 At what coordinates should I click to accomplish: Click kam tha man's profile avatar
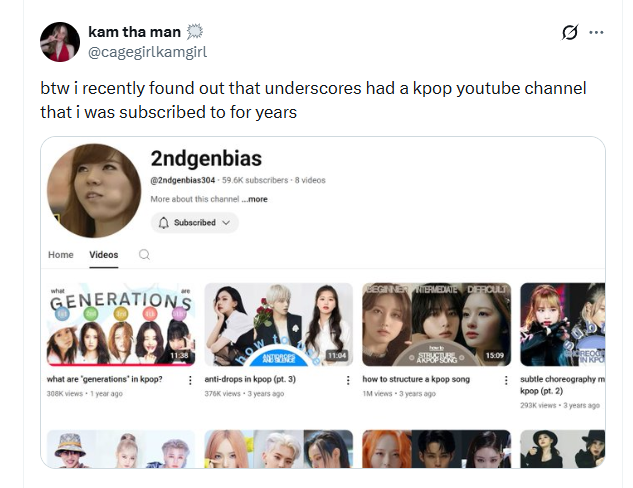(x=60, y=42)
